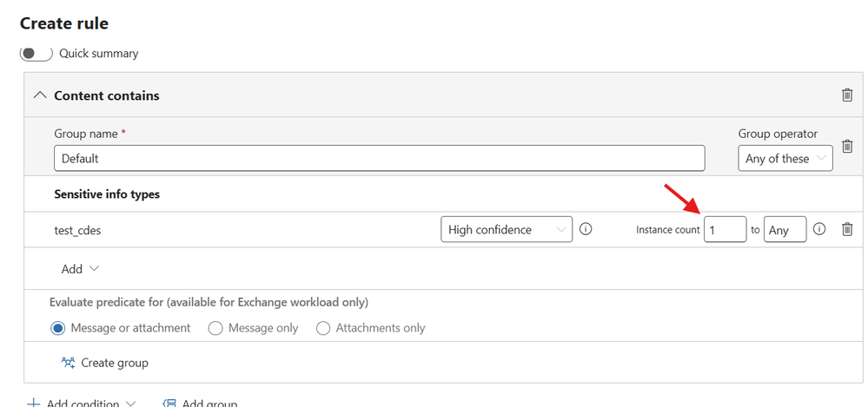Select Attachments only radio button

(x=322, y=328)
